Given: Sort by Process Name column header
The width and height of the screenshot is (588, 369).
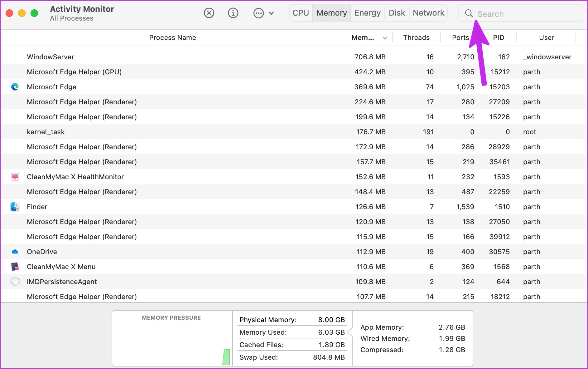Looking at the screenshot, I should pos(172,38).
